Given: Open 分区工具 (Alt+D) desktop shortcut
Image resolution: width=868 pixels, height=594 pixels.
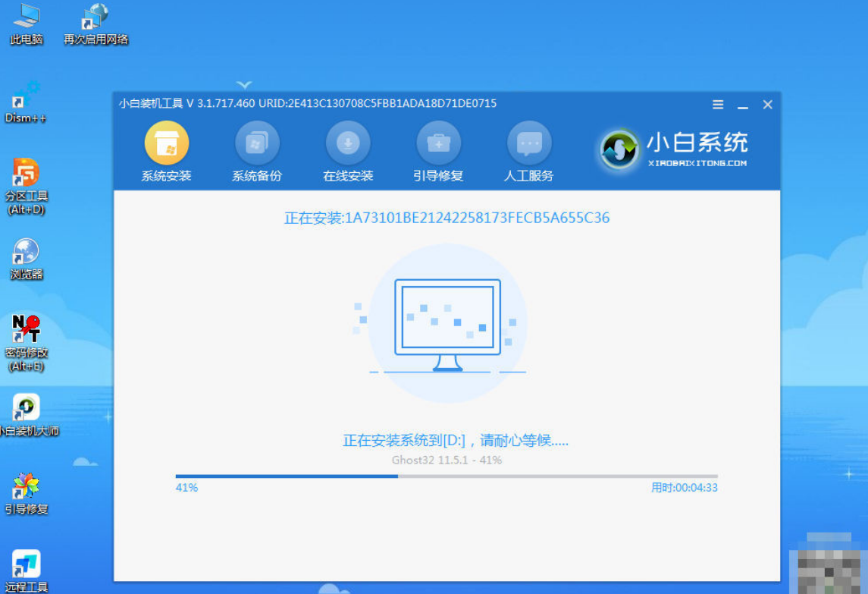Looking at the screenshot, I should pyautogui.click(x=26, y=186).
